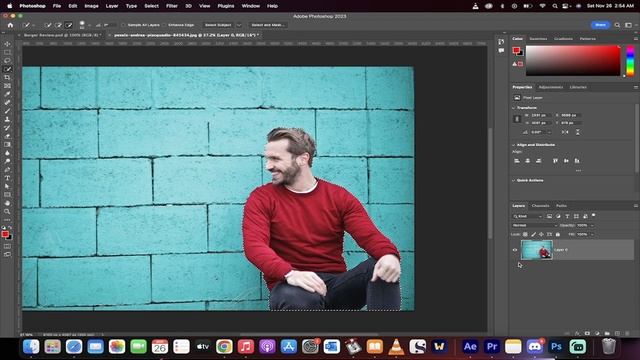This screenshot has height=360, width=640.
Task: Select the Rectangle shape tool
Action: [x=7, y=194]
